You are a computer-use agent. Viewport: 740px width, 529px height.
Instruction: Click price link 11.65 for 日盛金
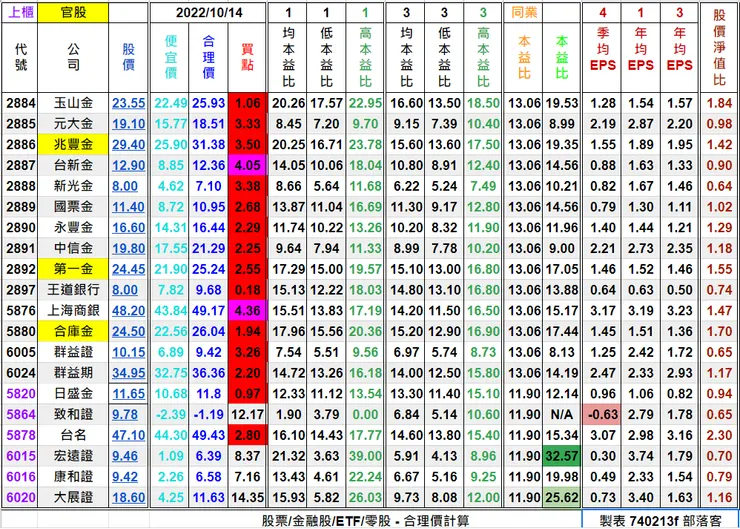click(128, 394)
